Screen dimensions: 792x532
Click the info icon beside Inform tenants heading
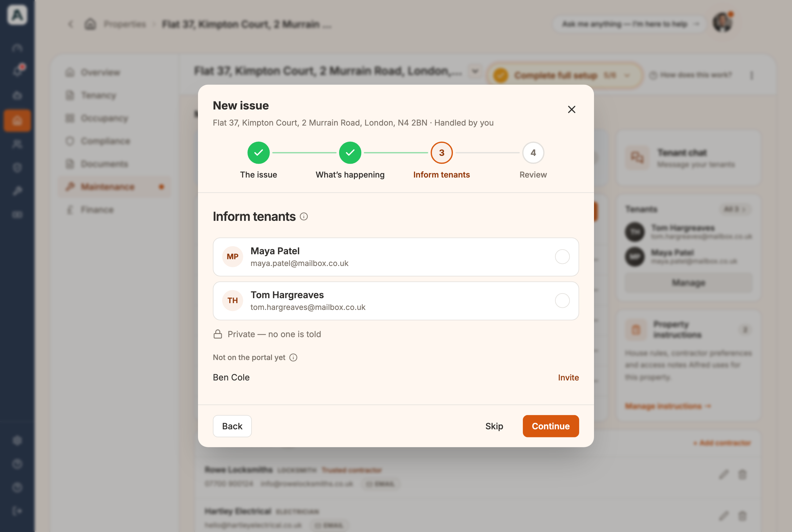point(304,217)
